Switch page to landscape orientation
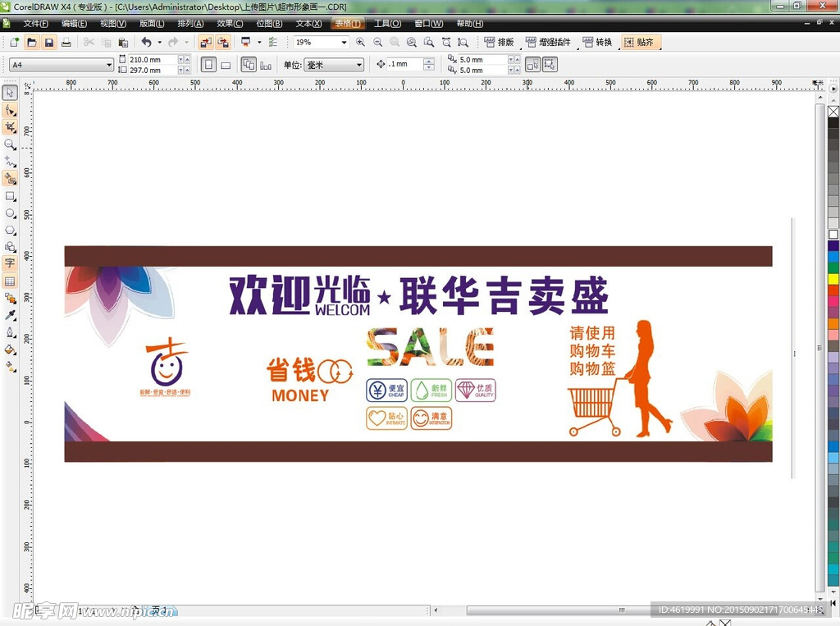840x626 pixels. (226, 65)
